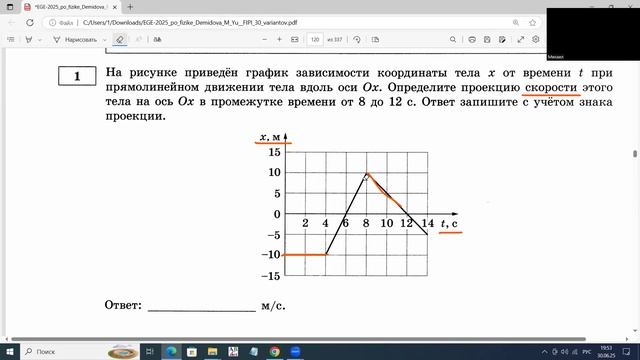Viewport: 640px width, 360px height.
Task: Click the address bar with the PDF path
Action: pos(190,23)
